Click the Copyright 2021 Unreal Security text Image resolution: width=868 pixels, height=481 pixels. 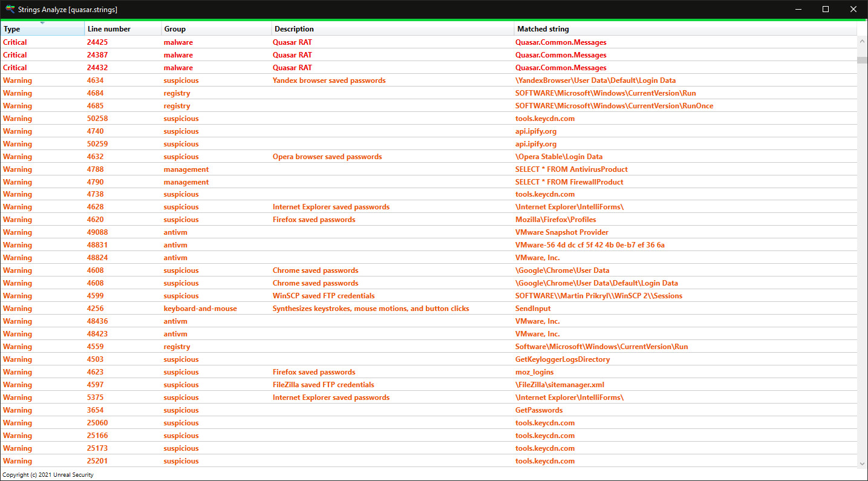pos(48,475)
